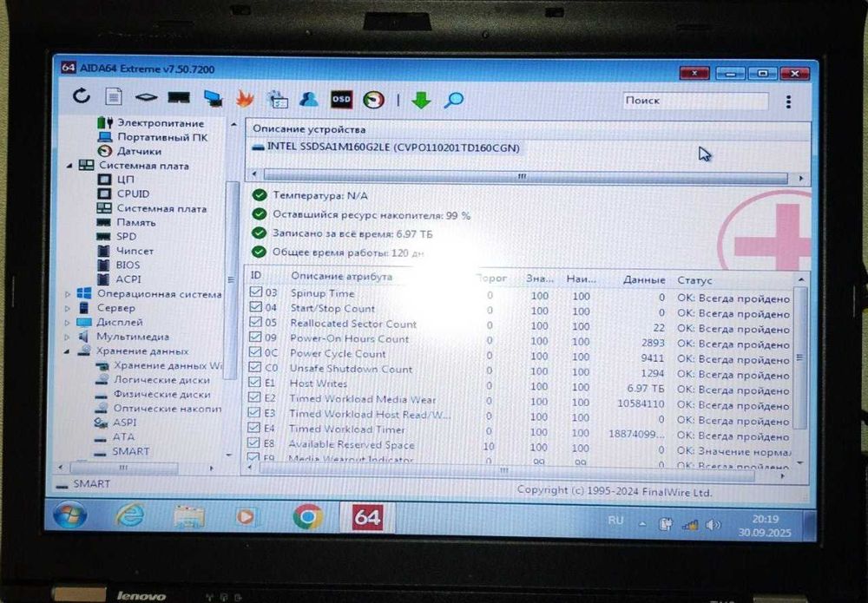This screenshot has height=603, width=868.
Task: Select ACPI tree item
Action: pyautogui.click(x=128, y=279)
